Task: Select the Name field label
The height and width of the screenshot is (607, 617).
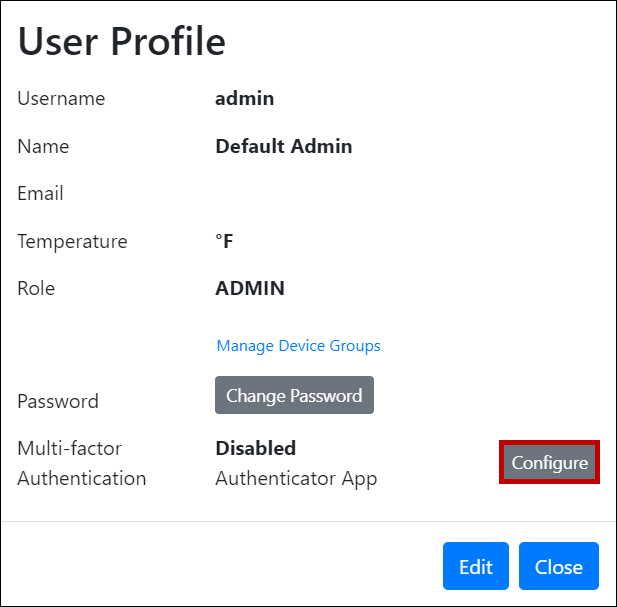Action: point(43,146)
